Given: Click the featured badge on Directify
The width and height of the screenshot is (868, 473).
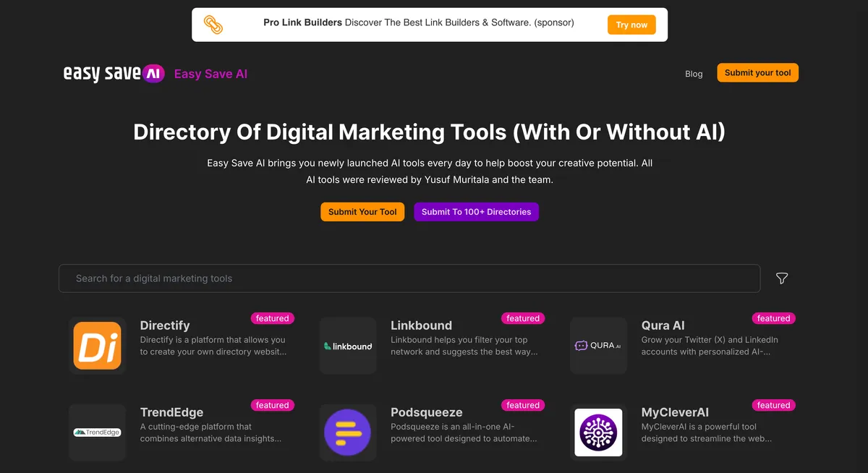Looking at the screenshot, I should tap(272, 318).
